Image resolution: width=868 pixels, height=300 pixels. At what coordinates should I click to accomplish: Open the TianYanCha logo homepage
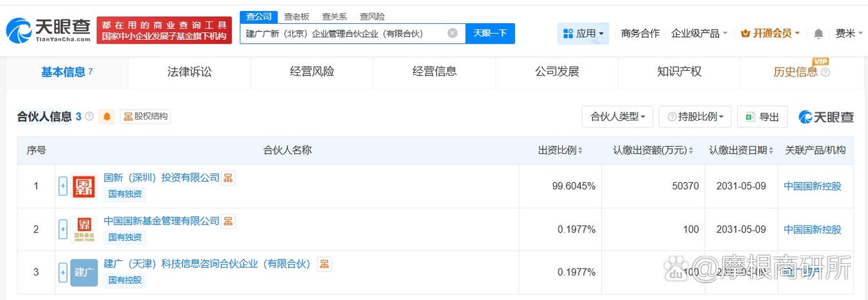[48, 30]
